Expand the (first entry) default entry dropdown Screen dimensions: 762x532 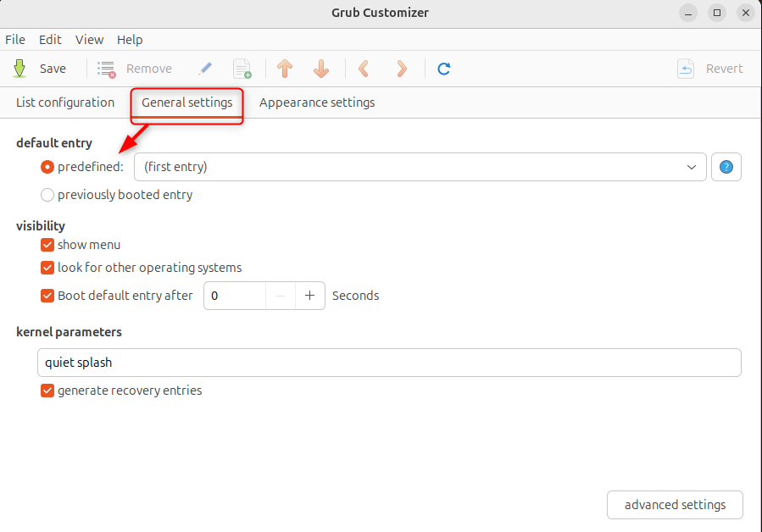pyautogui.click(x=420, y=167)
